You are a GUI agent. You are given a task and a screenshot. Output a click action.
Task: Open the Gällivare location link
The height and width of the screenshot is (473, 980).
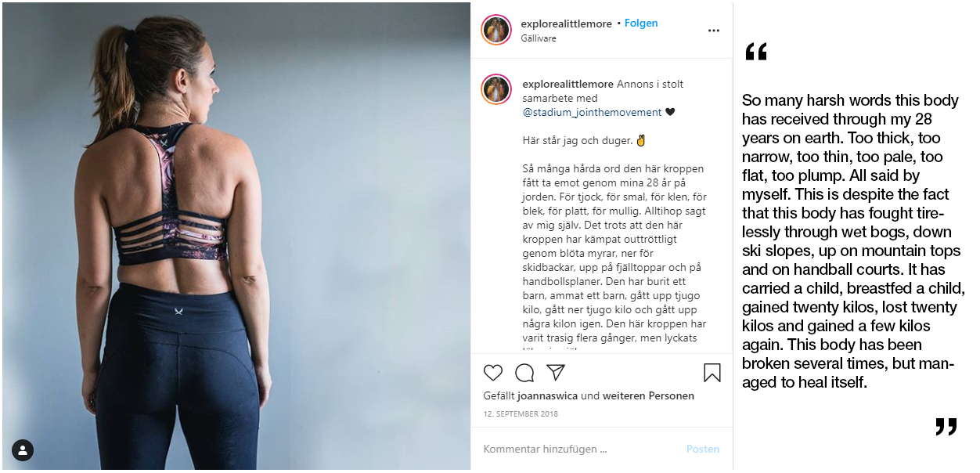point(539,38)
